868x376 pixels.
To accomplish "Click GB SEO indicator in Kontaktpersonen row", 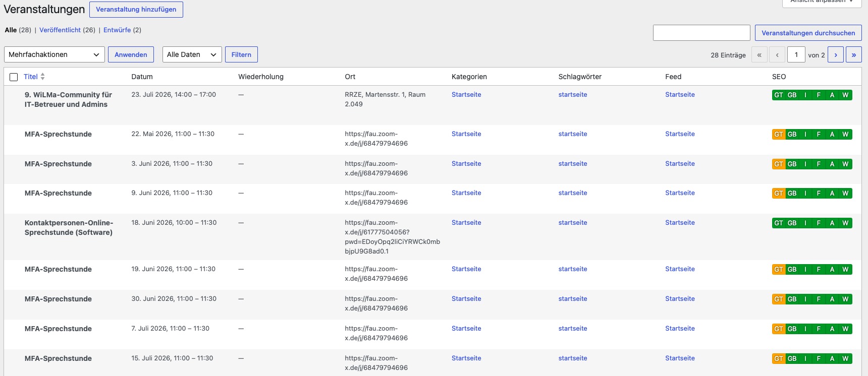I will (792, 223).
